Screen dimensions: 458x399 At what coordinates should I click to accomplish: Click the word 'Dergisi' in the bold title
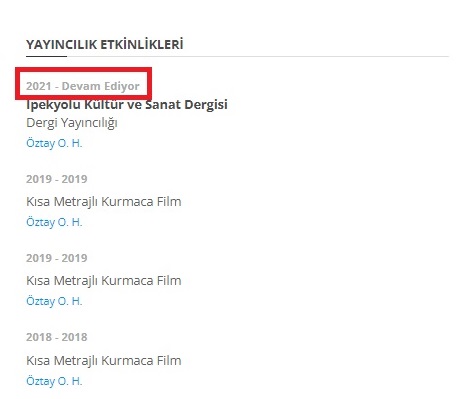click(206, 105)
